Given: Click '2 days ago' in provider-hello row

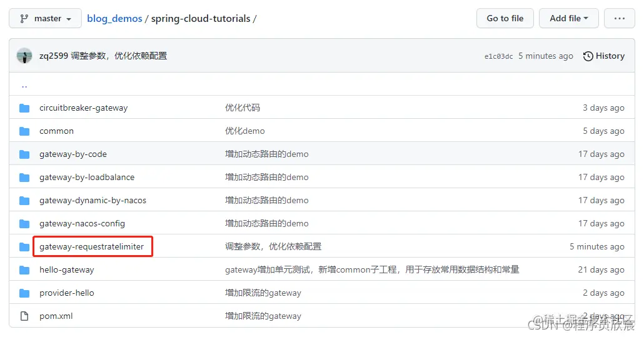Looking at the screenshot, I should coord(603,293).
